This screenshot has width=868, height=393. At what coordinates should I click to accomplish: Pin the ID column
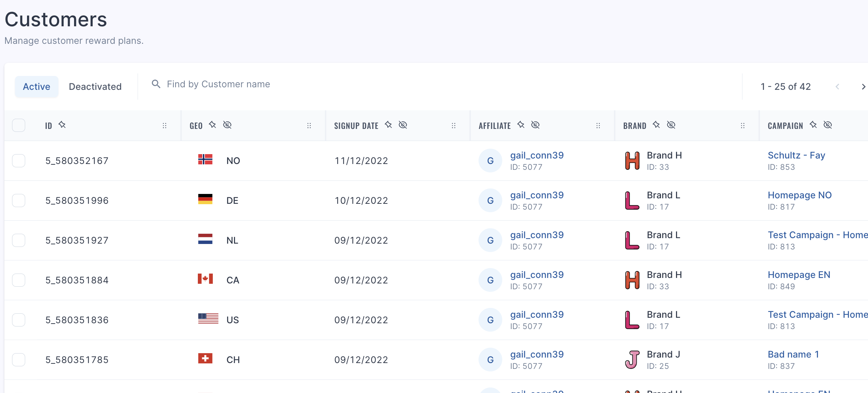click(x=62, y=125)
